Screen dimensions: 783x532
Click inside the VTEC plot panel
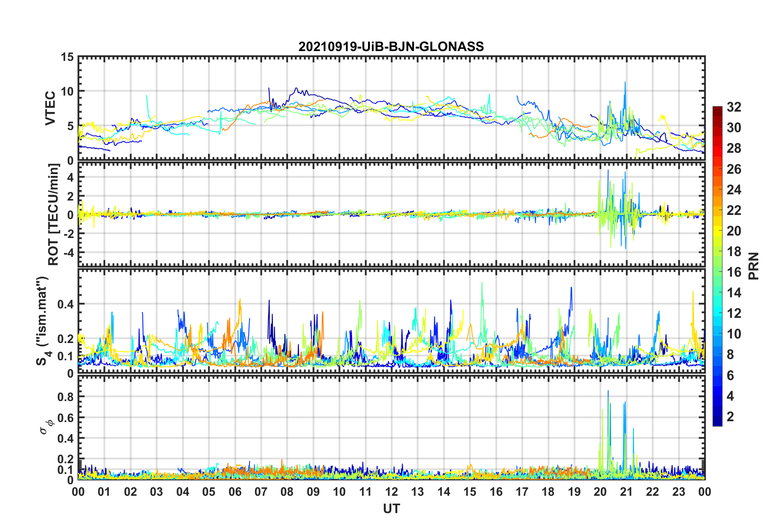(x=391, y=109)
